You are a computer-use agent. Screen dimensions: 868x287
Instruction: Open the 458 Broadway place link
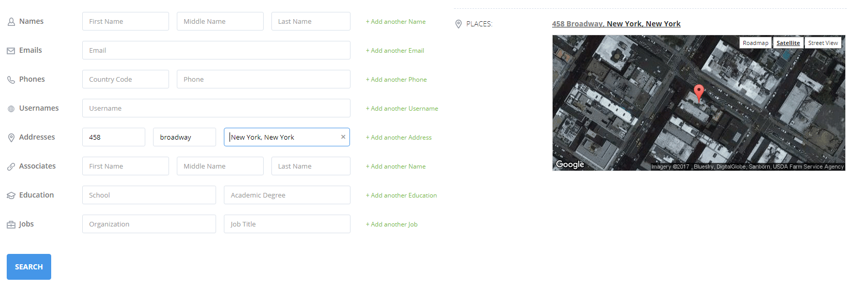pos(616,24)
